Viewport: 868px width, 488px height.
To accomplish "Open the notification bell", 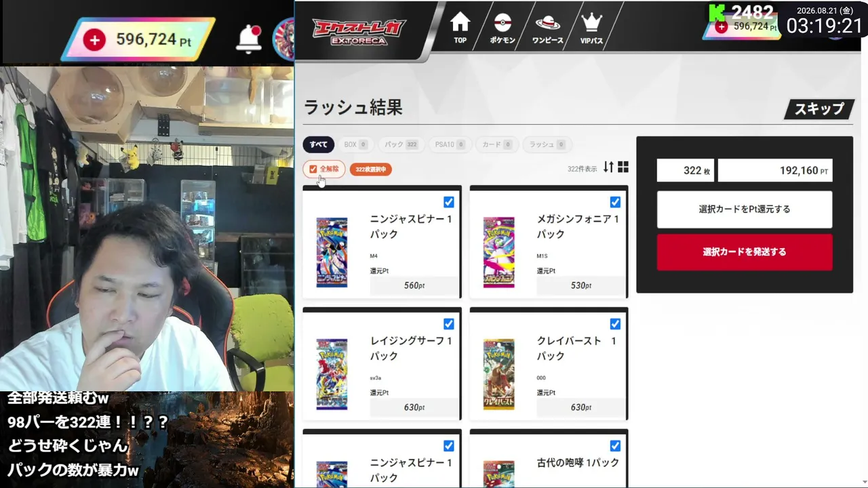I will pyautogui.click(x=249, y=39).
